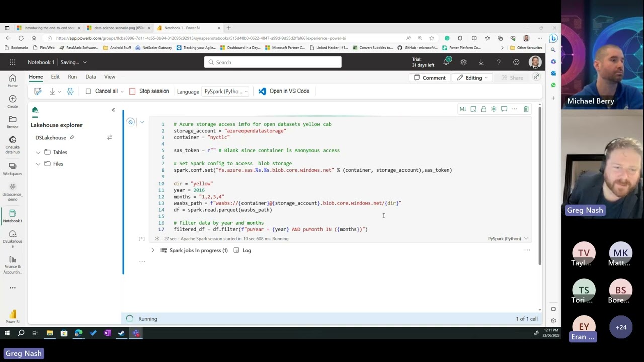Collapse Lakehouse explorer panel
This screenshot has width=644, height=362.
pos(113,110)
